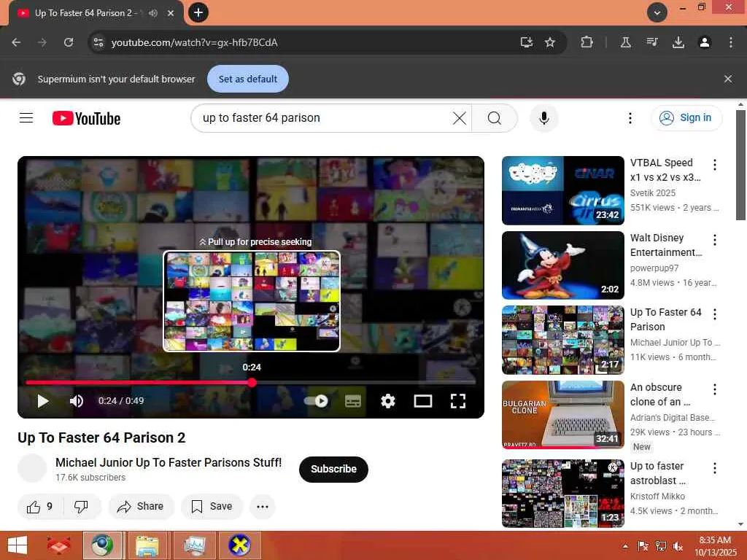
Task: Open options menu for Walt Disney video
Action: pos(715,239)
